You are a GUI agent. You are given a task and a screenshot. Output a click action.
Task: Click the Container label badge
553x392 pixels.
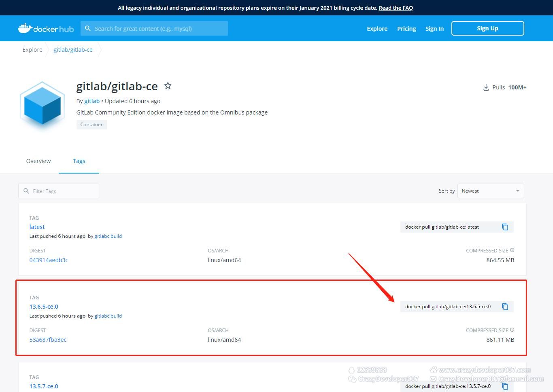click(x=91, y=125)
